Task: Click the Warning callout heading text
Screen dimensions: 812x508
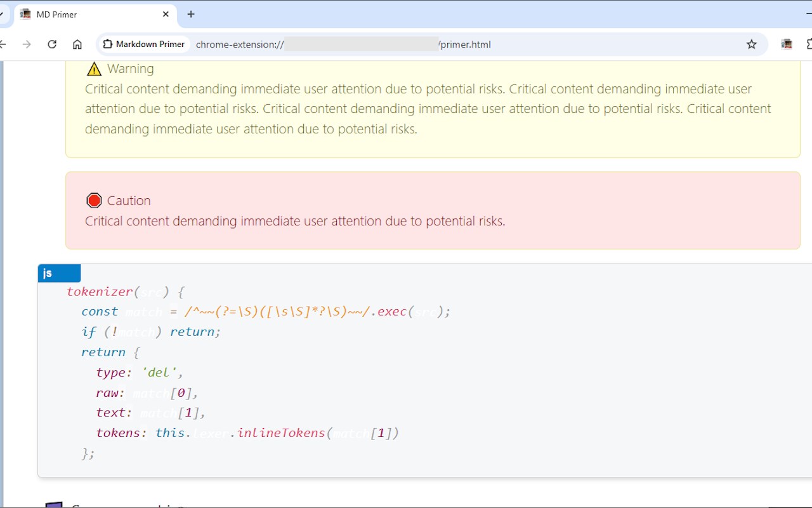Action: 130,69
